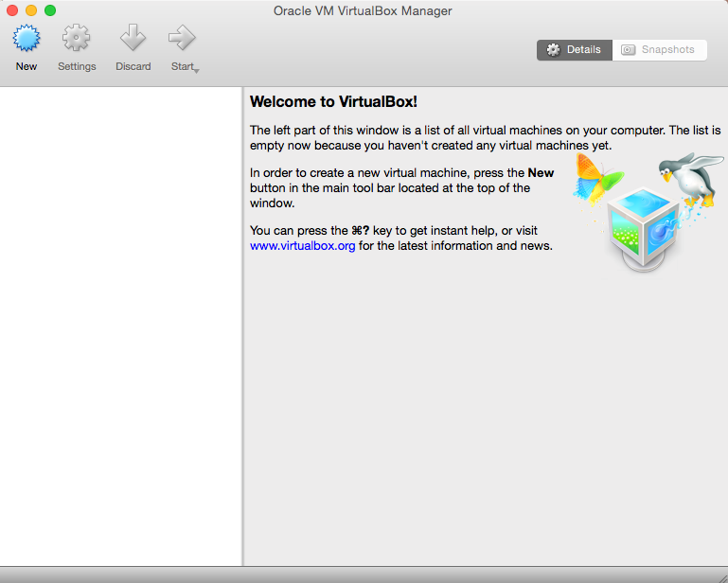Switch to the Details view

click(x=574, y=50)
